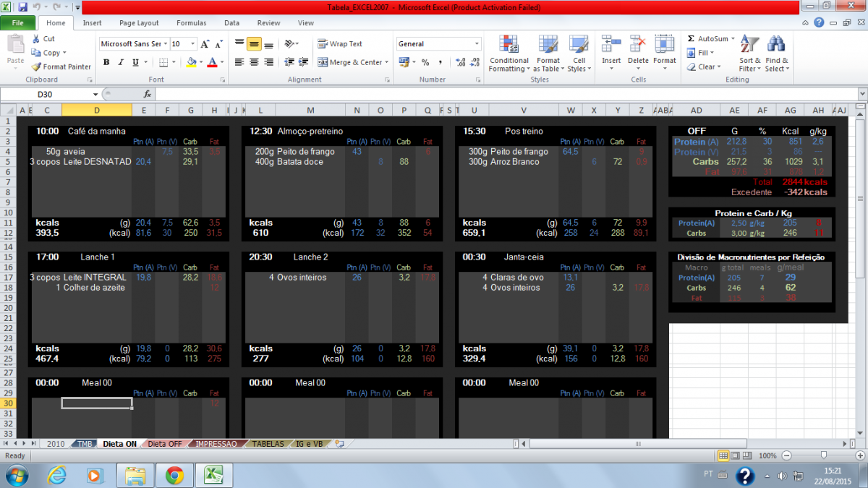The image size is (868, 488).
Task: Expand the Name Box dropdown arrow
Action: coord(95,95)
